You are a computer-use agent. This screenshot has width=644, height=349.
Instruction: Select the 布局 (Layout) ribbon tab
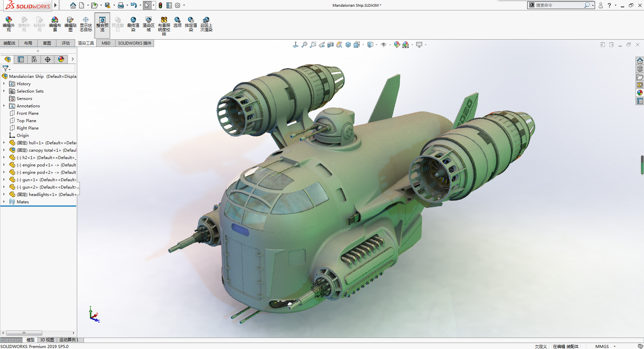point(28,43)
